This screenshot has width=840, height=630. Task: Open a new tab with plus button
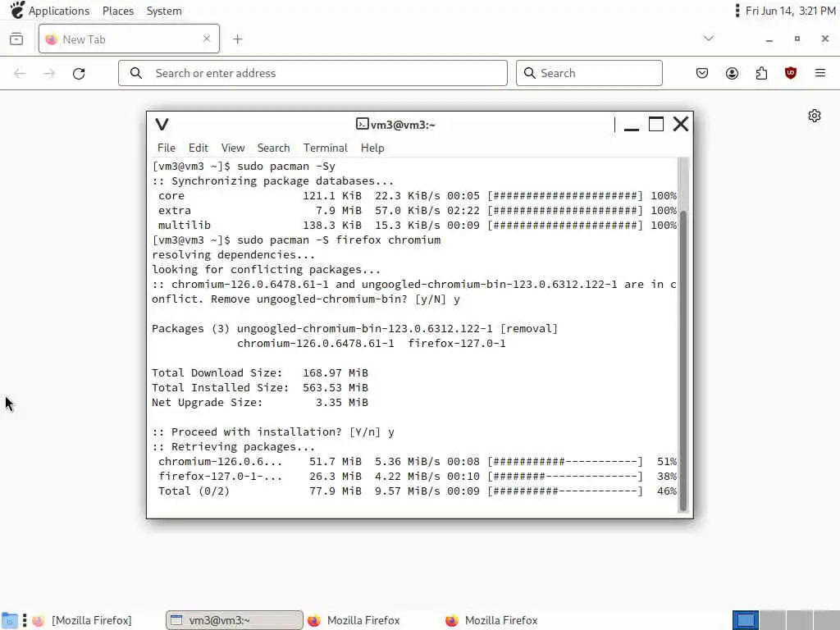pyautogui.click(x=237, y=39)
